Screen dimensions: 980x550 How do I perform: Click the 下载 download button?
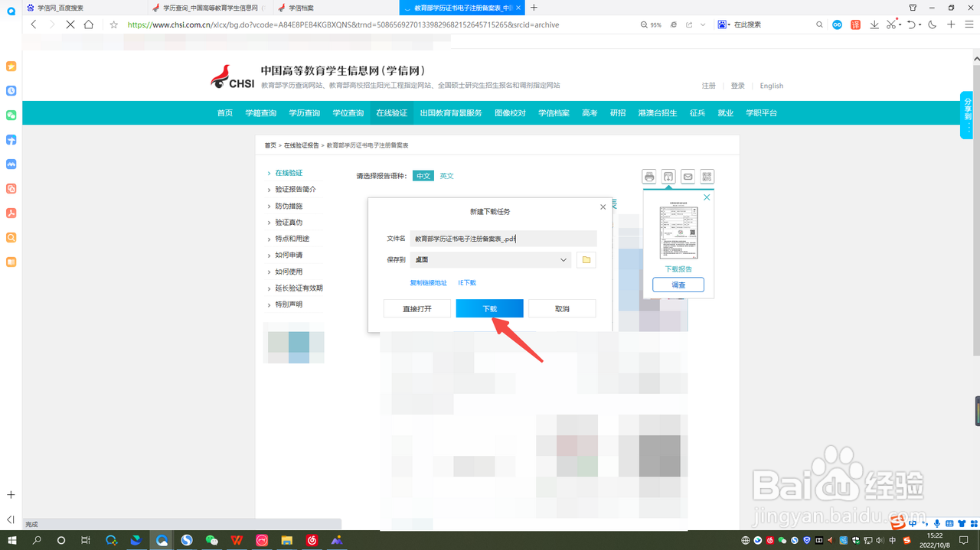(489, 308)
